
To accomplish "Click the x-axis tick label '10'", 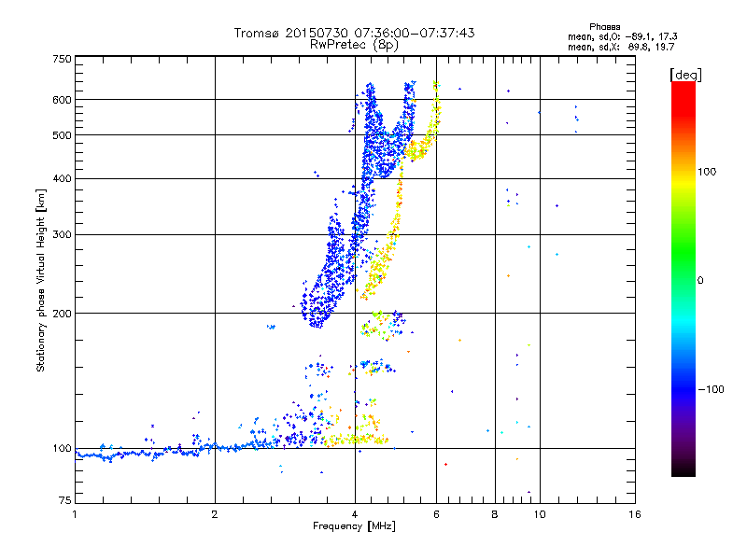I will coord(540,514).
